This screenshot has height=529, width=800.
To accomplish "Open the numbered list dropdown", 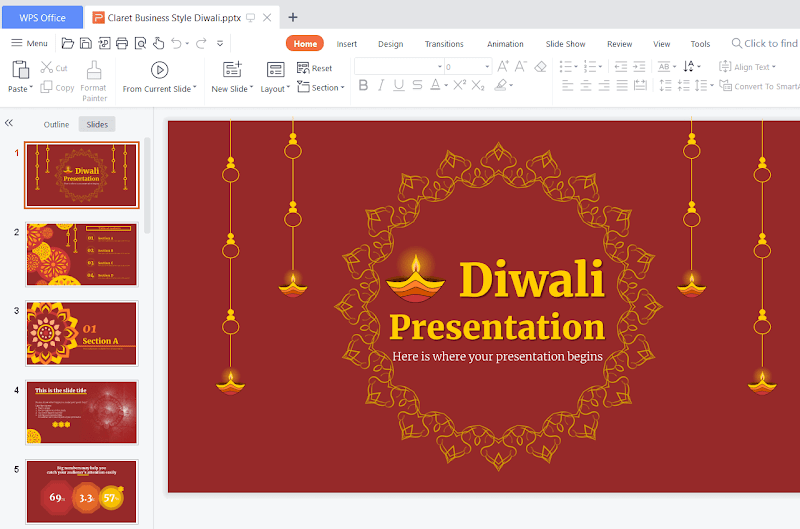I will click(601, 67).
